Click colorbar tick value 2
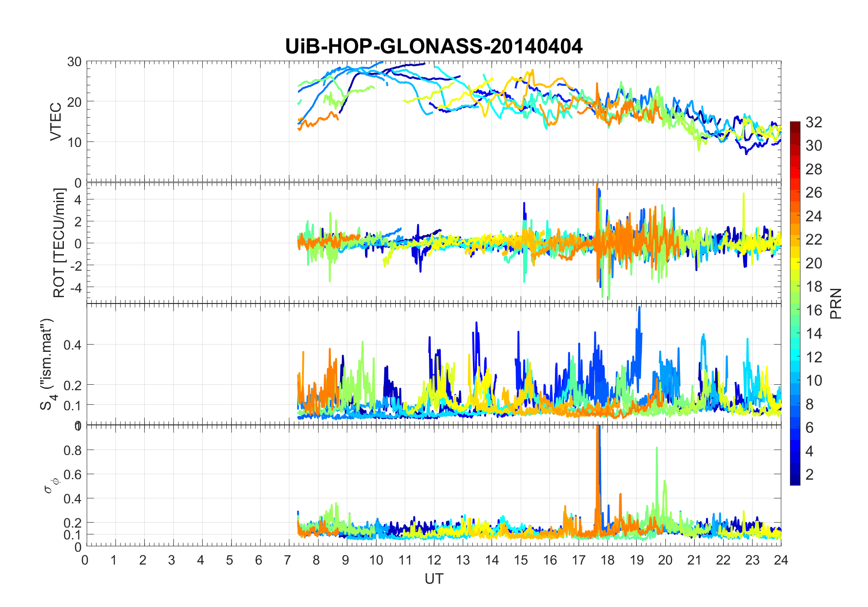This screenshot has width=868, height=607. tap(810, 475)
